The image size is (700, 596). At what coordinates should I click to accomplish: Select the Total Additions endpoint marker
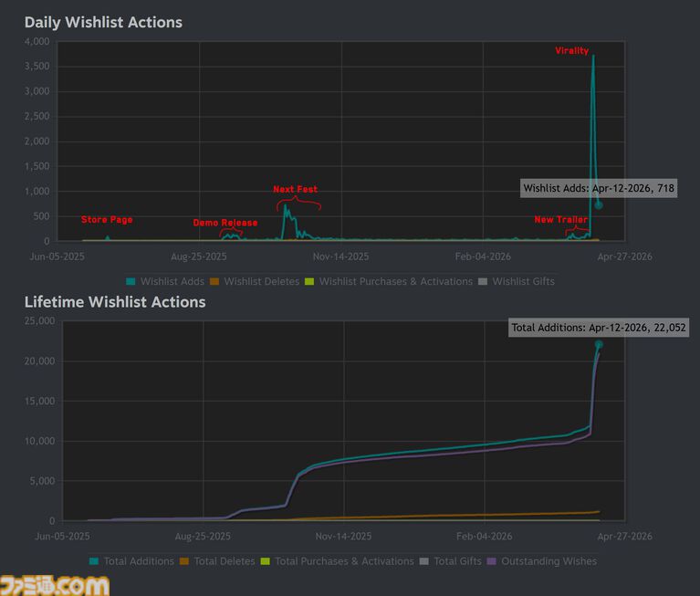pos(599,345)
